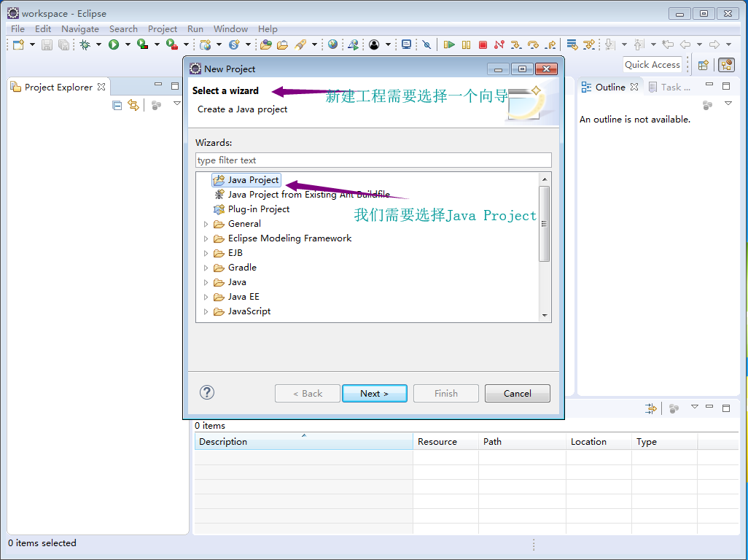748x560 pixels.
Task: Click the Suspend pause icon
Action: coord(466,44)
